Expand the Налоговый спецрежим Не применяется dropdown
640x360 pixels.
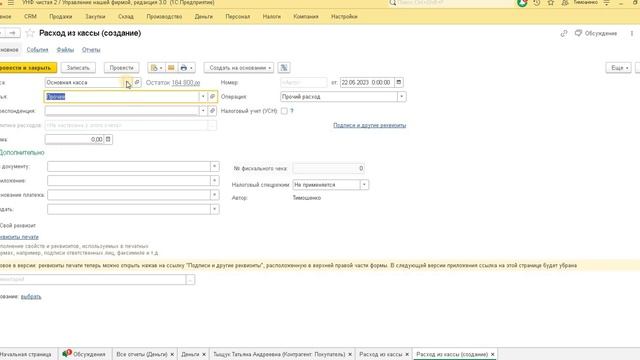click(x=364, y=185)
